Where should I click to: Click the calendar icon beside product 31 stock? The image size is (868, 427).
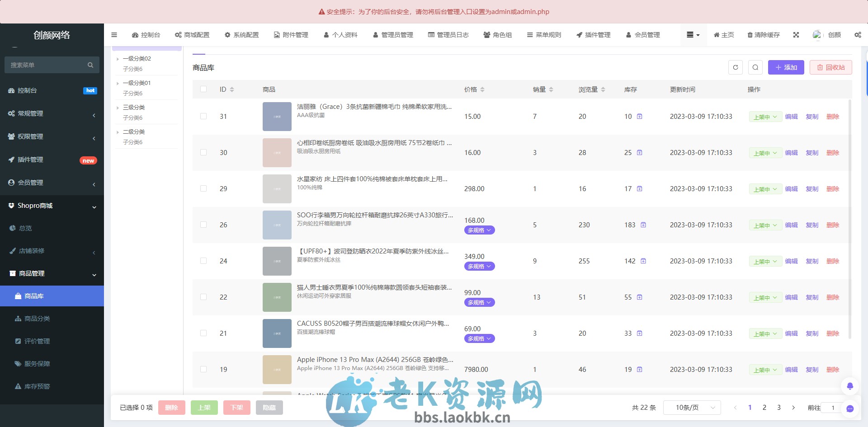tap(639, 116)
